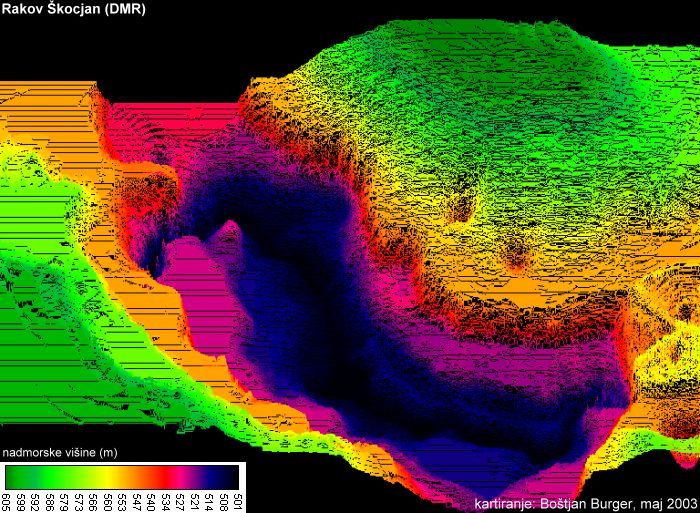
Task: Click the 573 elevation label in legend
Action: click(x=78, y=501)
